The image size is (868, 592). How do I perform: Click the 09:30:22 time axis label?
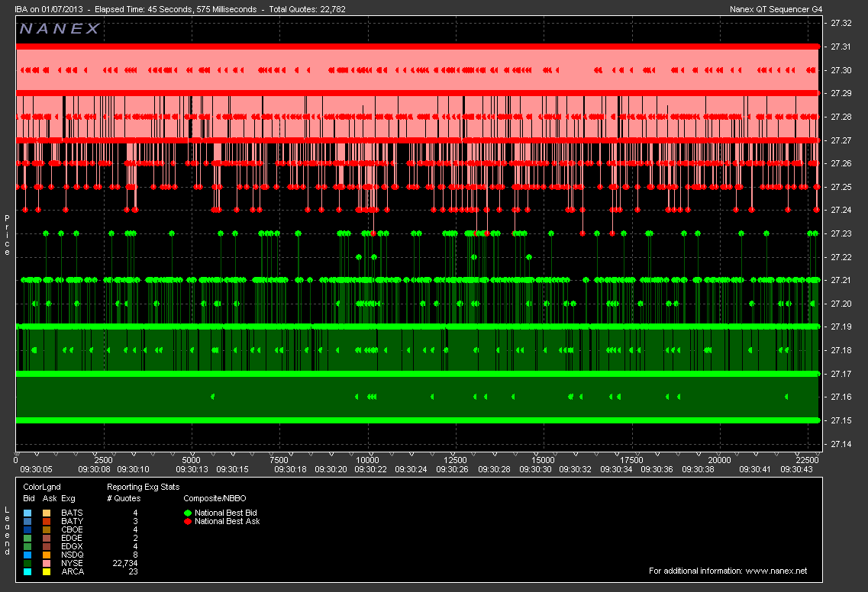(x=369, y=469)
